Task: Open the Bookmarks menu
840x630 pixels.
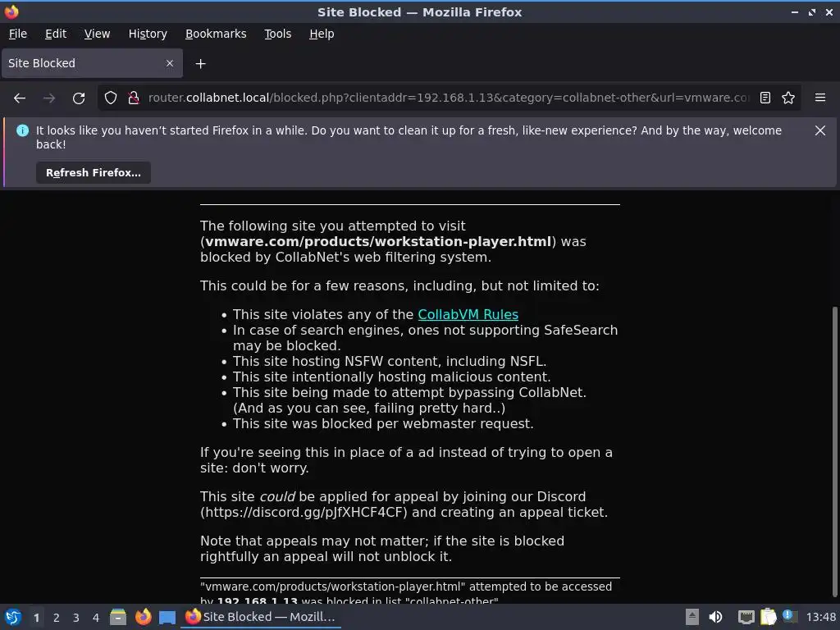Action: [x=216, y=34]
